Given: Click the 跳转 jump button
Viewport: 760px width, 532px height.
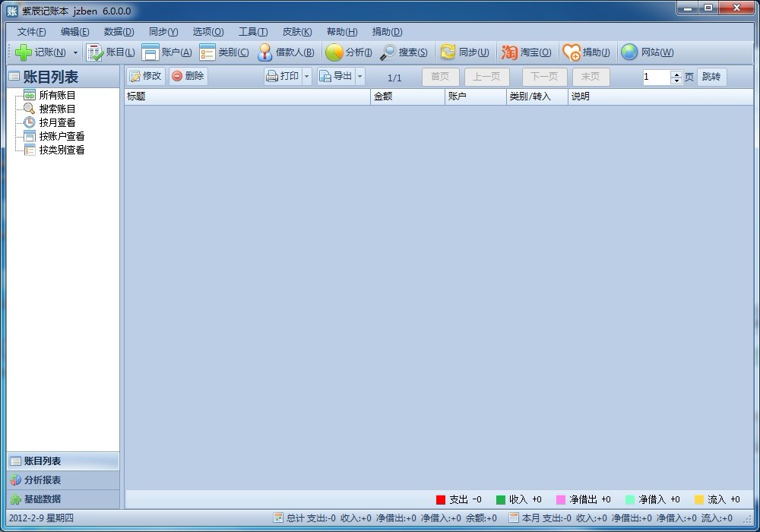Looking at the screenshot, I should (x=711, y=77).
